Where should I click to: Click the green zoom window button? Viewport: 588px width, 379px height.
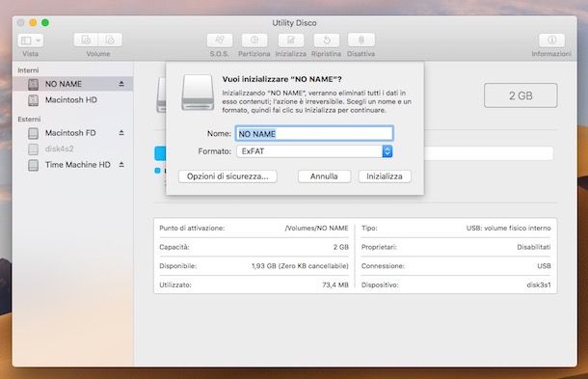coord(45,23)
